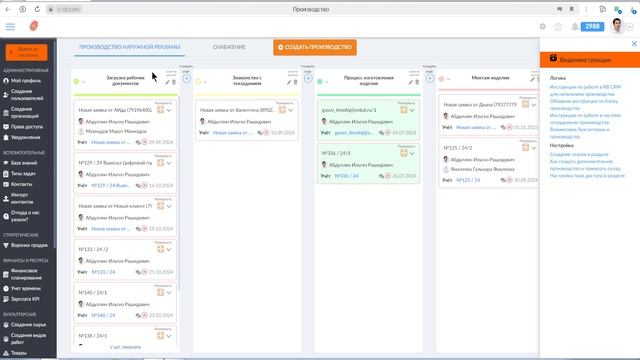Open the user avatar profile menu
This screenshot has width=640, height=360.
(x=618, y=26)
